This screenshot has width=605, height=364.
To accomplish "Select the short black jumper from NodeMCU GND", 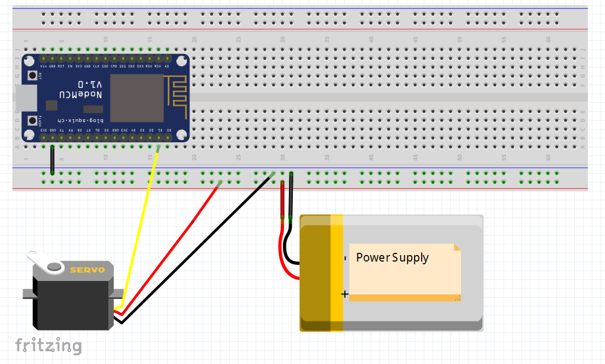I will [x=52, y=160].
